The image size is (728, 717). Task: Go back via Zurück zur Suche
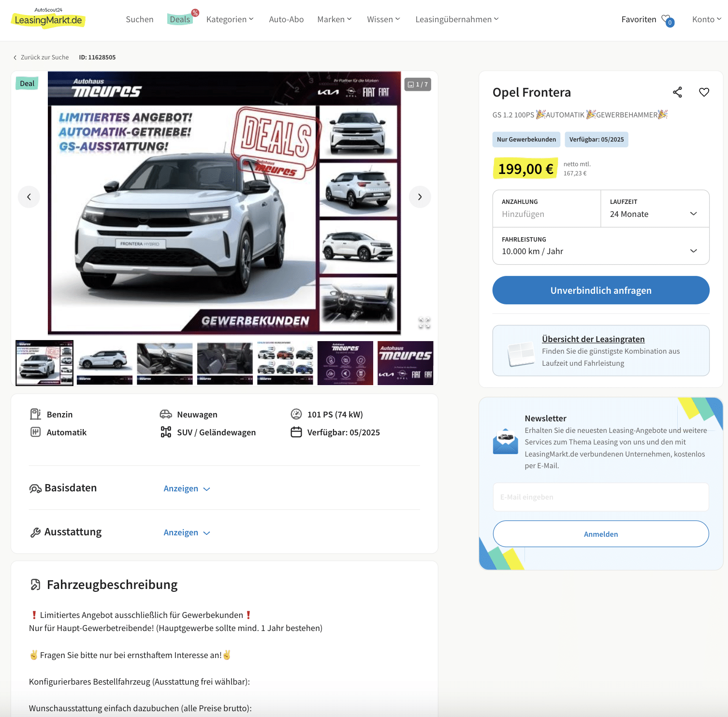(44, 57)
